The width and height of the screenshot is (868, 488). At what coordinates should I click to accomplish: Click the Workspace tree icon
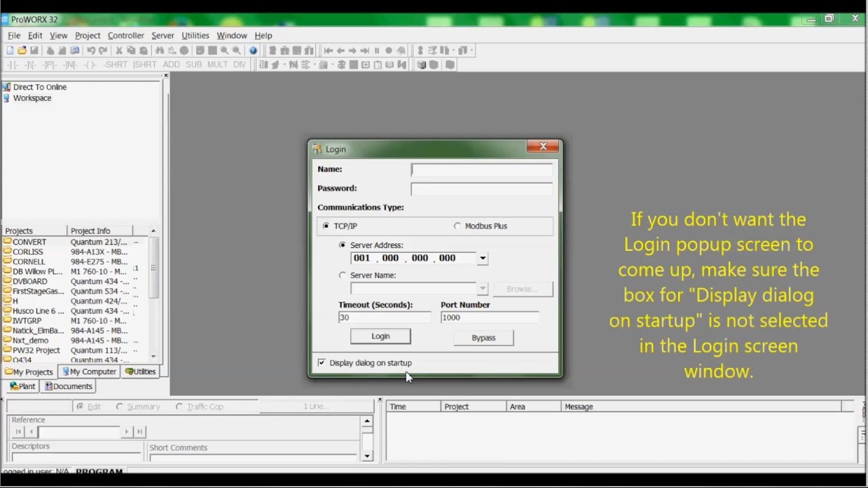(x=6, y=98)
